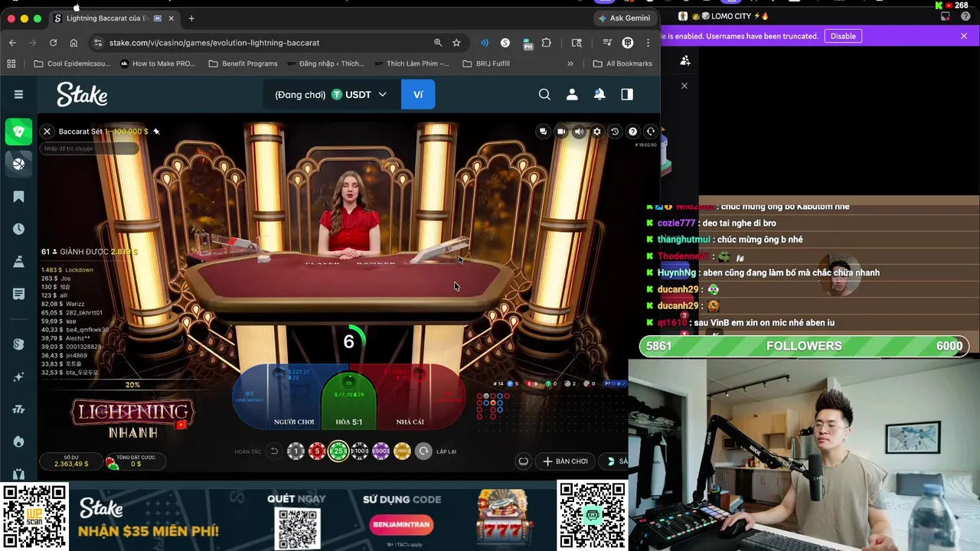Open the Slots 777 sidebar icon
Screen dimensions: 980x551
[x=18, y=409]
